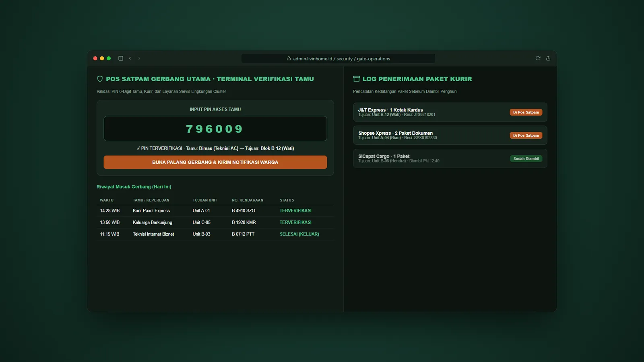Toggle the browser sidebar icon
644x362 pixels.
120,58
